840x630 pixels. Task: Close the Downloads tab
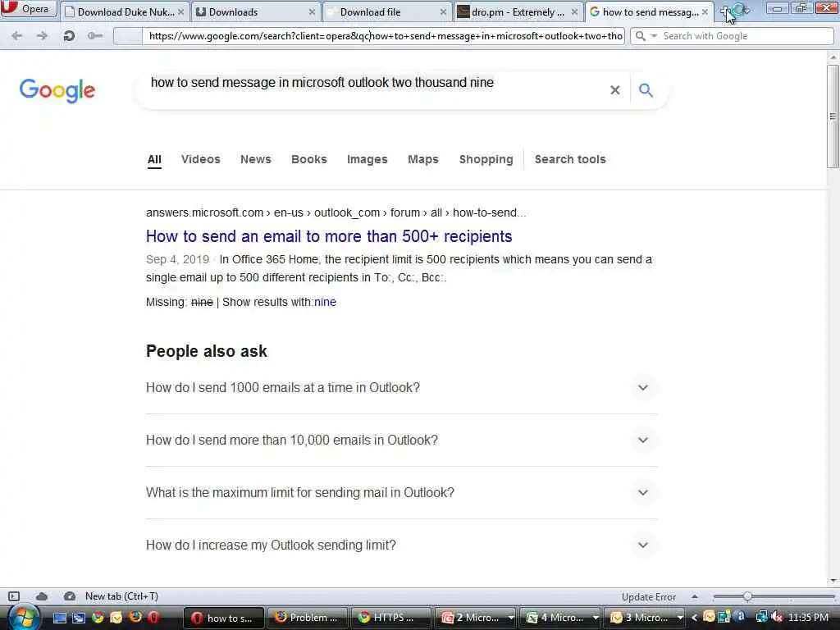pos(312,11)
